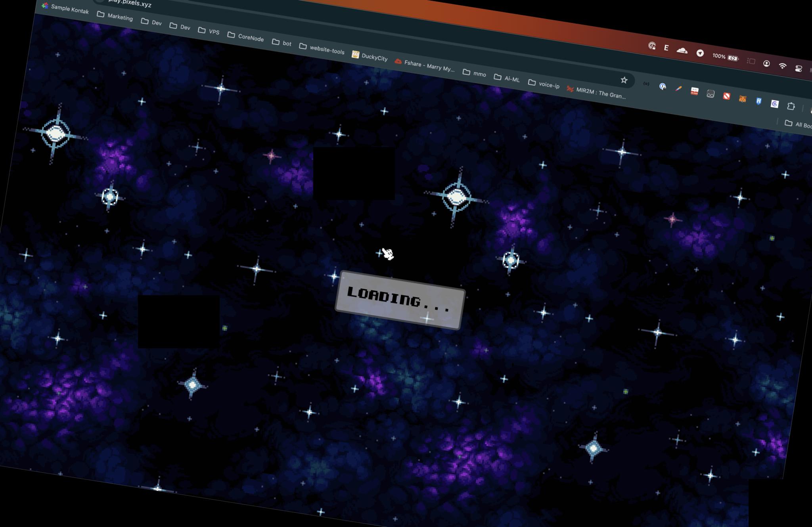Open the red blocker extension icon
The image size is (812, 527).
pyautogui.click(x=726, y=96)
